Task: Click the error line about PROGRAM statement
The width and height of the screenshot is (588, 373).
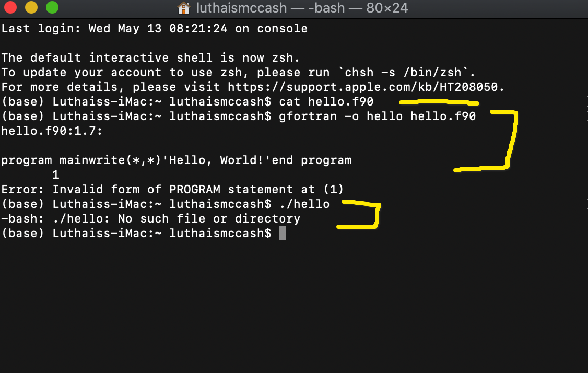Action: 172,189
